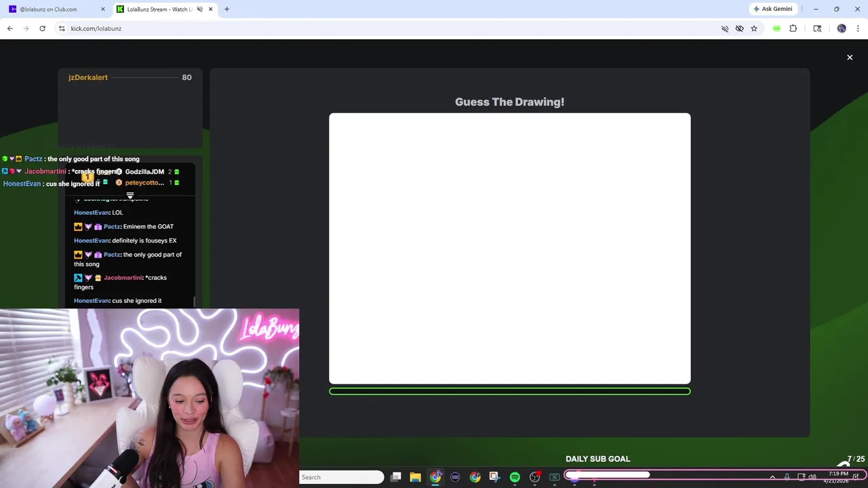Open Spotify from the taskbar
The height and width of the screenshot is (488, 868).
pos(515,477)
